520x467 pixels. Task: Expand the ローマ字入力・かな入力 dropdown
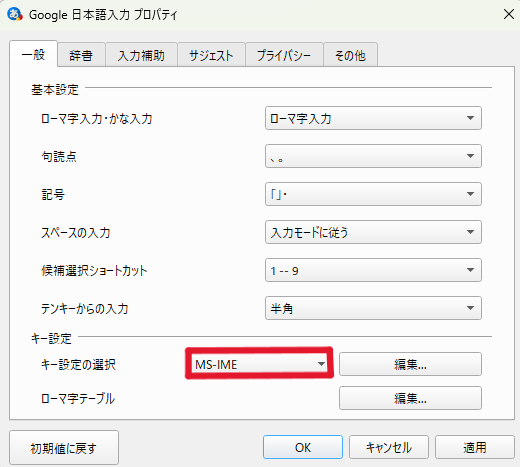pyautogui.click(x=373, y=118)
